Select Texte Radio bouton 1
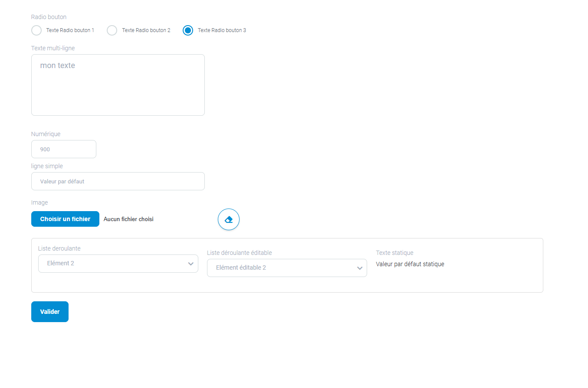 36,30
